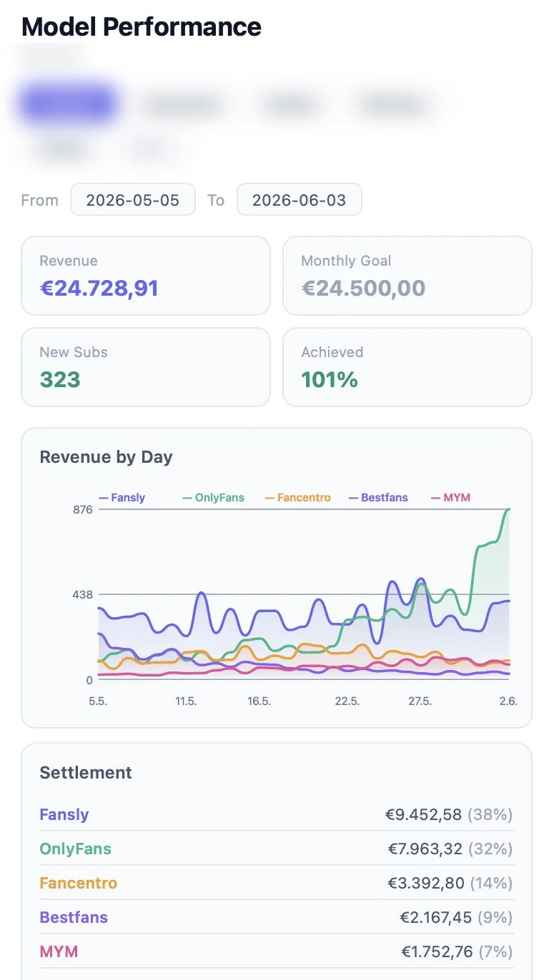
Task: Select the Revenue value €24.728,91
Action: coord(99,288)
